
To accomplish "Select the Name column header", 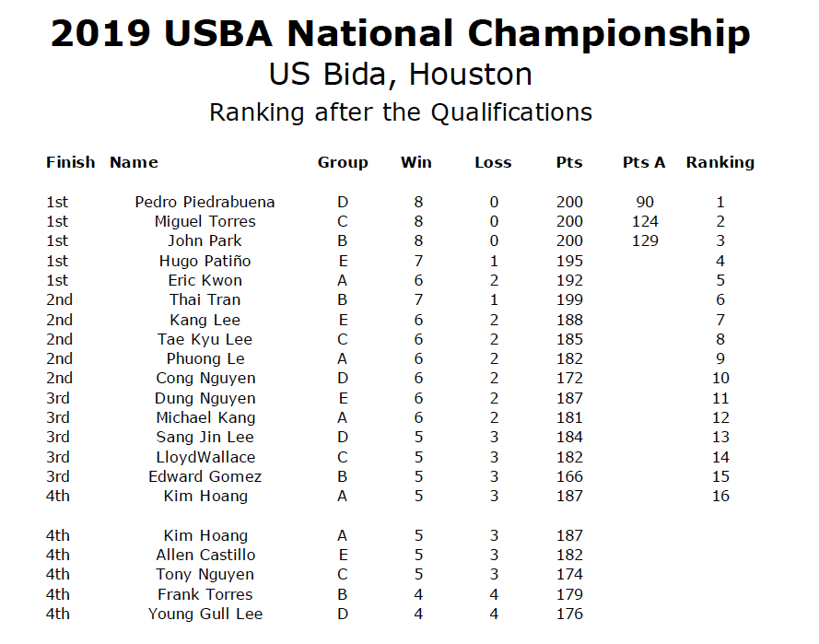I will [x=134, y=162].
